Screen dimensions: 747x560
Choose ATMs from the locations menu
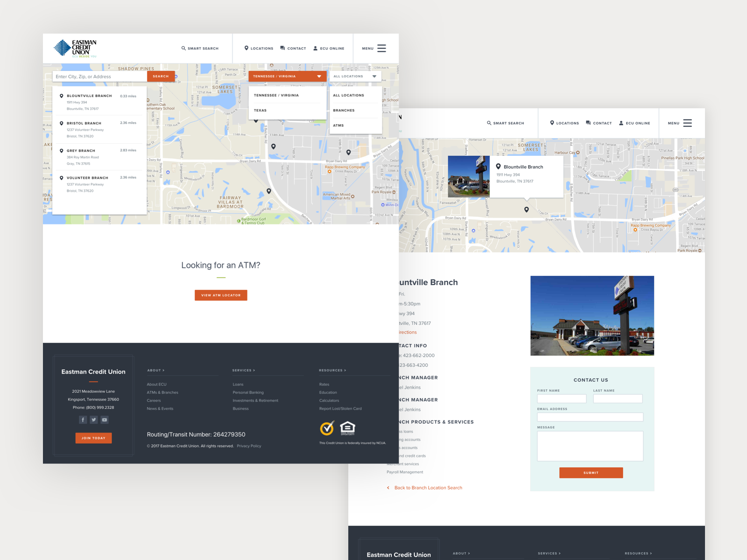coord(338,125)
